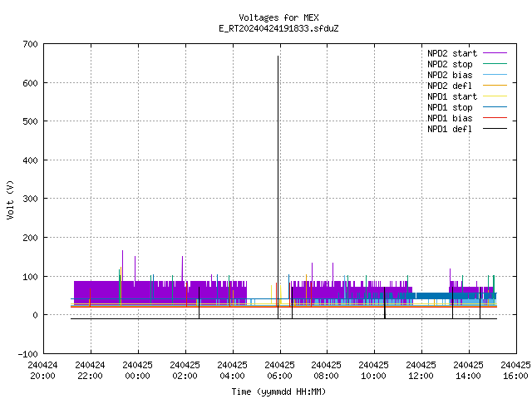Click the x-axis tick 240425 08:00
The height and width of the screenshot is (399, 532).
326,371
